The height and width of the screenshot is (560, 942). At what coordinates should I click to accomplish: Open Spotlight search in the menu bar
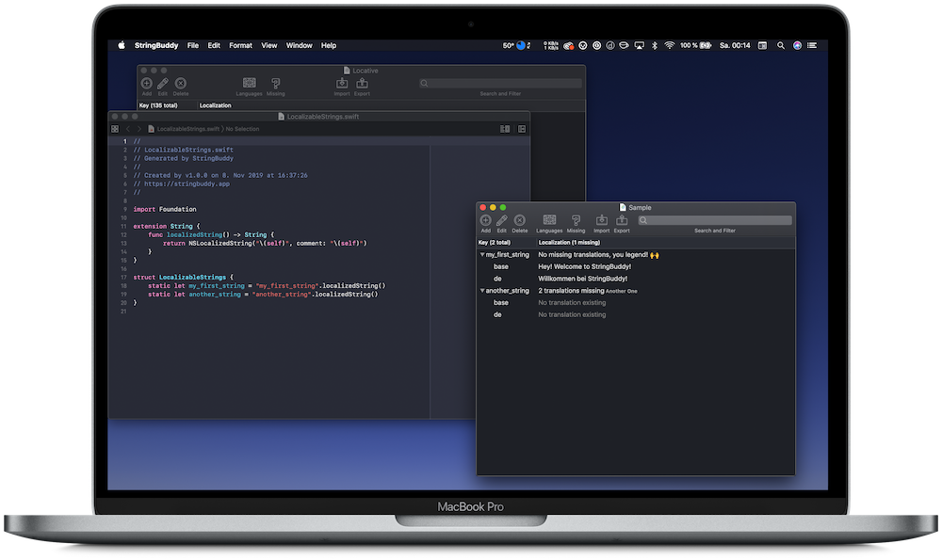click(x=780, y=45)
